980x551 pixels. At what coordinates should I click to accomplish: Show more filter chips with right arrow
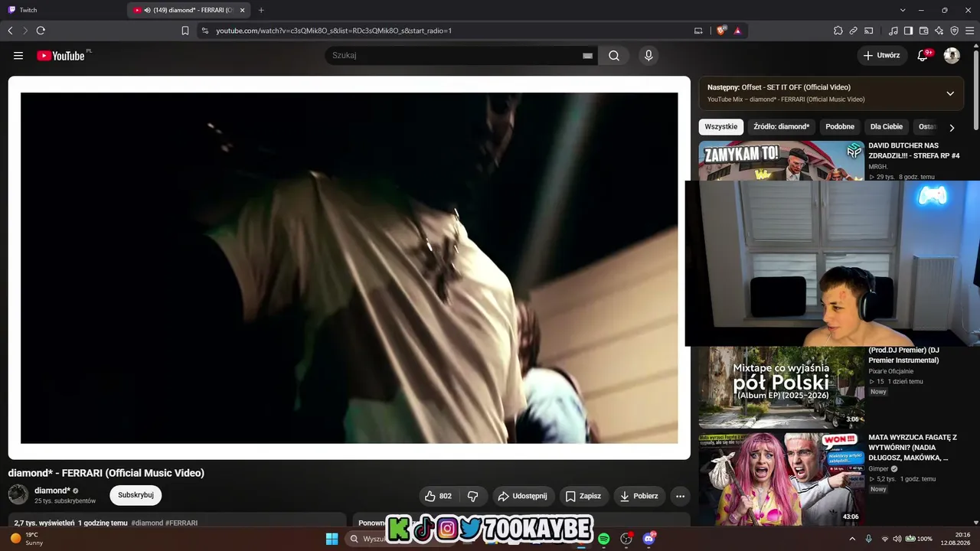(x=952, y=128)
